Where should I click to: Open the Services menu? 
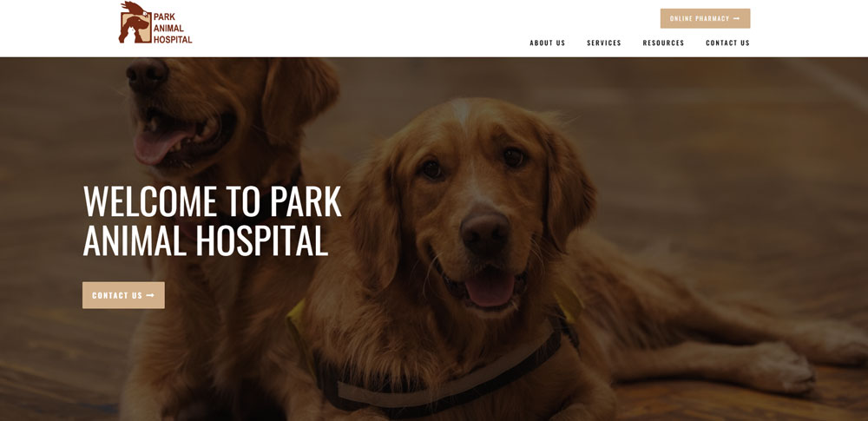click(x=604, y=43)
